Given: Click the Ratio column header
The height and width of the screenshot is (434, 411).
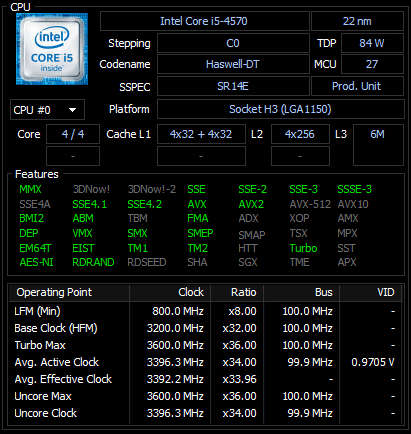Looking at the screenshot, I should click(x=237, y=292).
